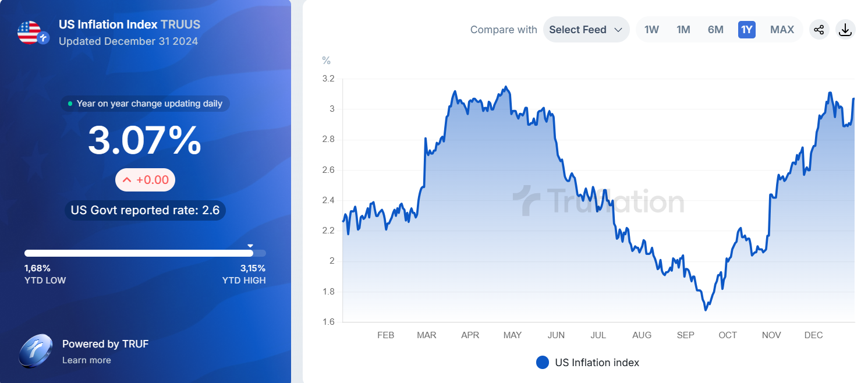
Task: Click the YTD low-high range bar
Action: (x=145, y=253)
